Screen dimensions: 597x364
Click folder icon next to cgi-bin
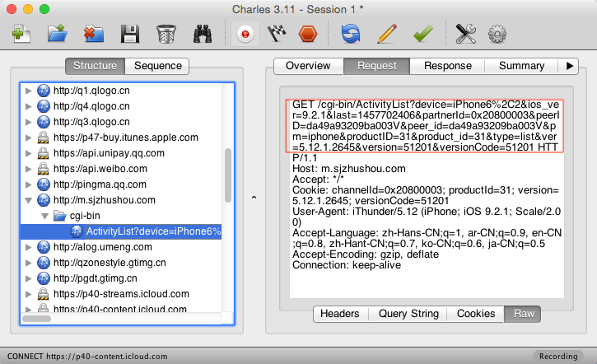point(60,216)
